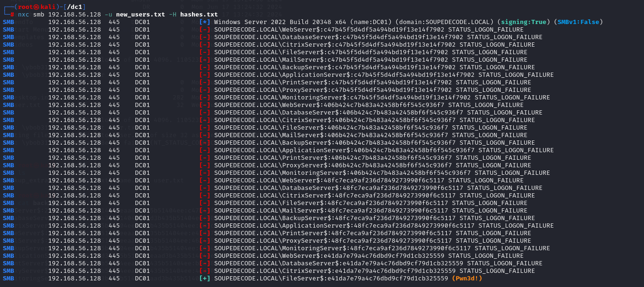The height and width of the screenshot is (287, 644).
Task: Click ApplicationServer$:406b424c7b483a42458bf6f545c936f7
Action: 378,150
